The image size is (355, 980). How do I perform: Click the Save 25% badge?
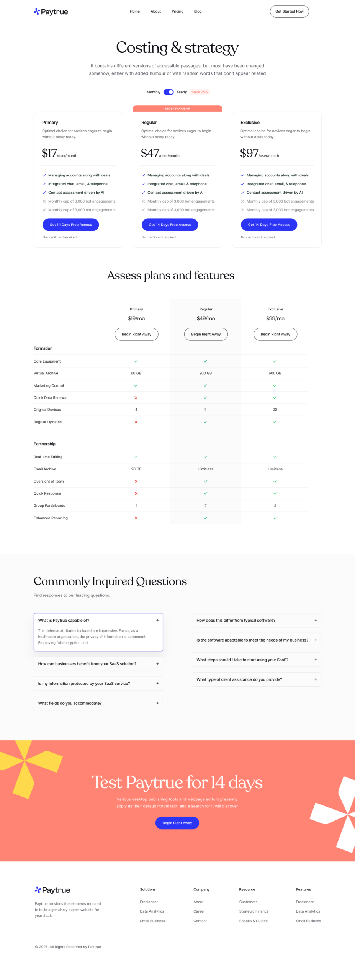point(200,92)
